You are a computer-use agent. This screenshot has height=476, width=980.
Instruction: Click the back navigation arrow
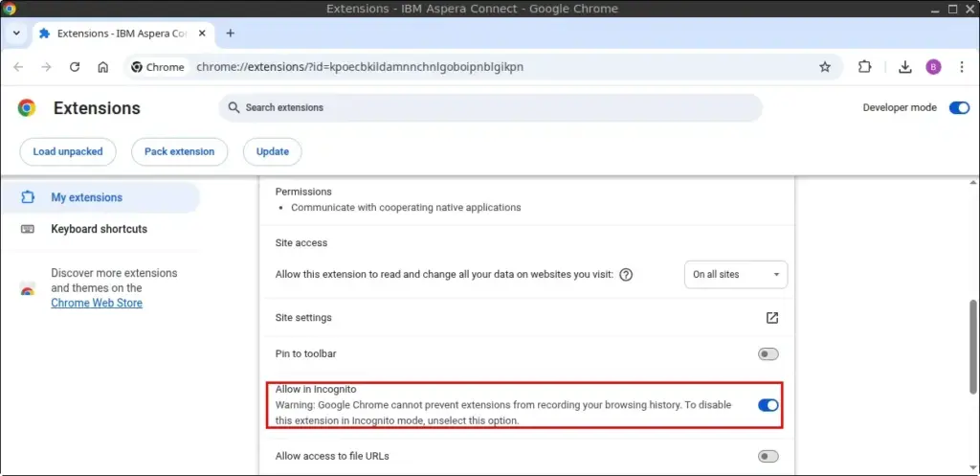18,67
